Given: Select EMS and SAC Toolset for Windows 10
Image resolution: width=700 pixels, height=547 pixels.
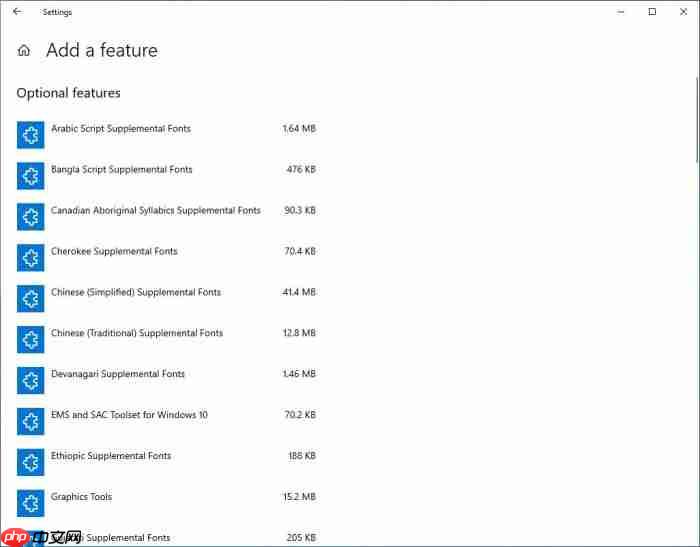Looking at the screenshot, I should tap(129, 415).
